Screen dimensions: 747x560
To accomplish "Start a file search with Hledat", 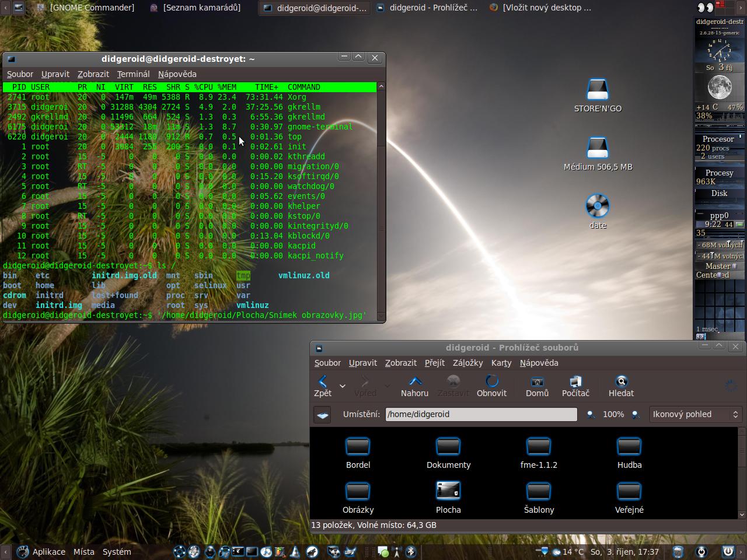I will coord(621,386).
